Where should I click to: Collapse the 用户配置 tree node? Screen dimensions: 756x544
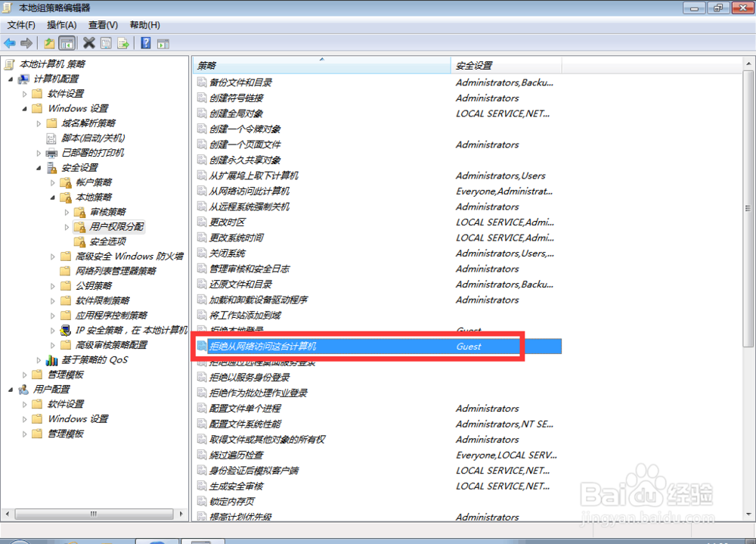(11, 390)
